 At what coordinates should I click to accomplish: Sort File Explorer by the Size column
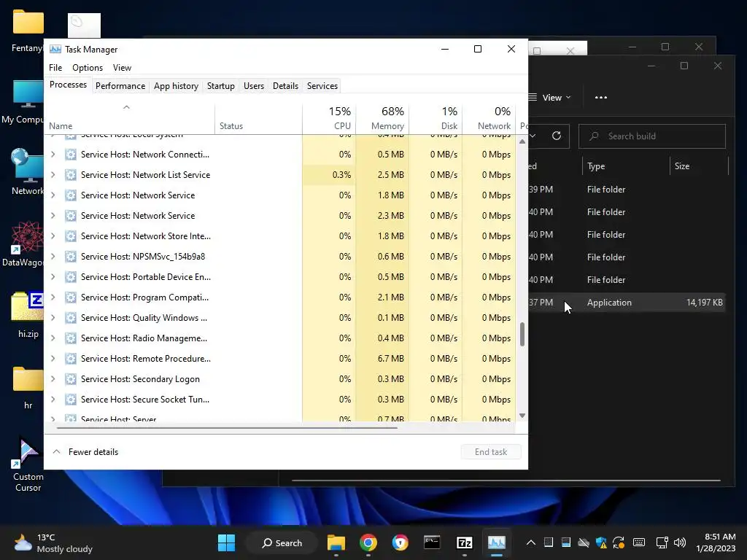pyautogui.click(x=698, y=166)
